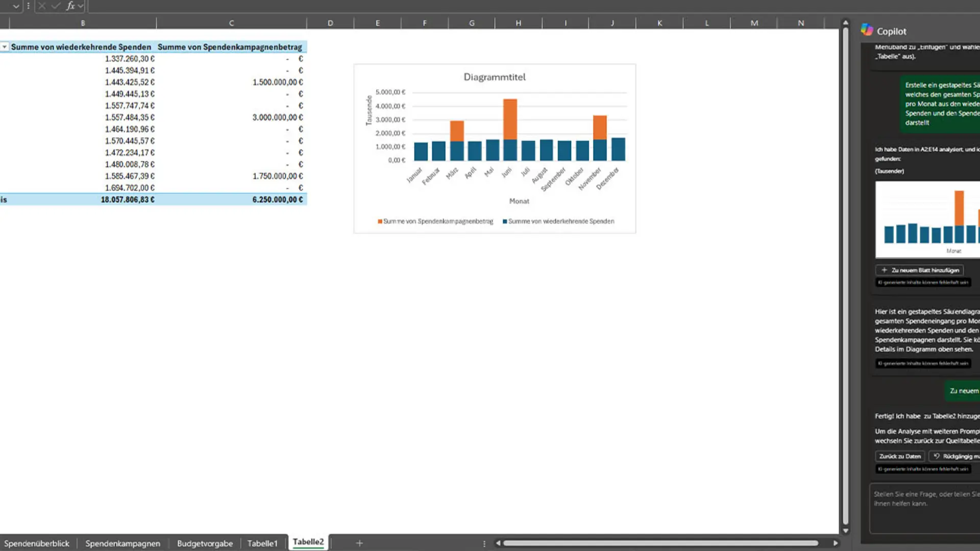This screenshot has height=551, width=980.
Task: Click header 'Summe von wiederkehrende Spenden'
Action: [81, 47]
